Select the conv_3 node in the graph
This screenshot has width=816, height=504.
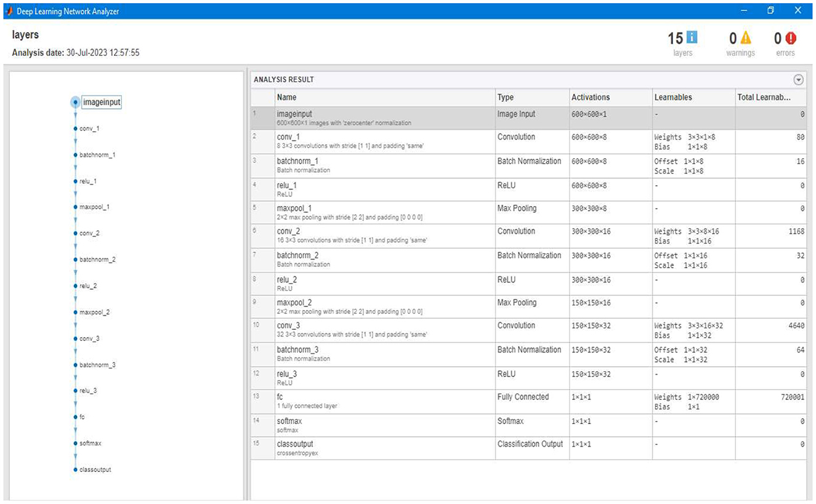pos(89,338)
